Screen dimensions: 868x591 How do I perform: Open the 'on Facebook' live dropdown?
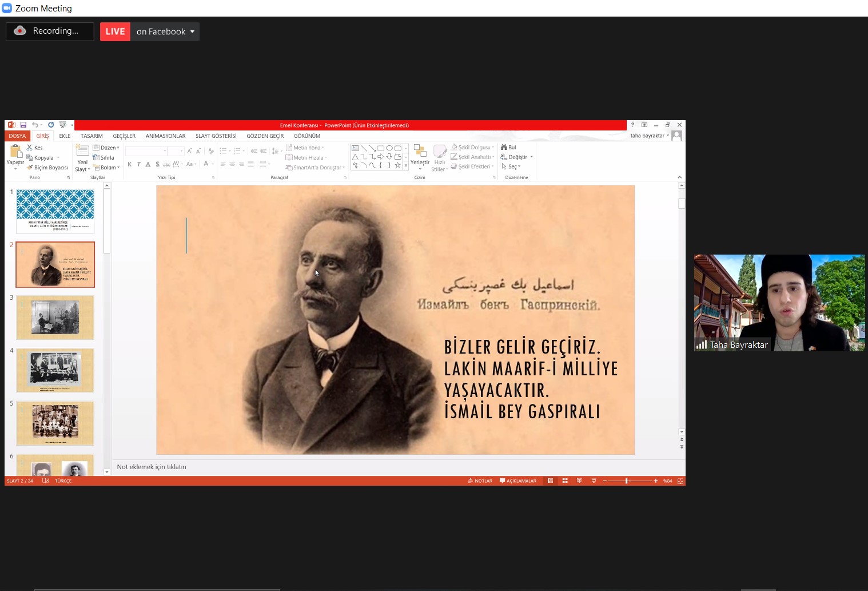pos(165,31)
